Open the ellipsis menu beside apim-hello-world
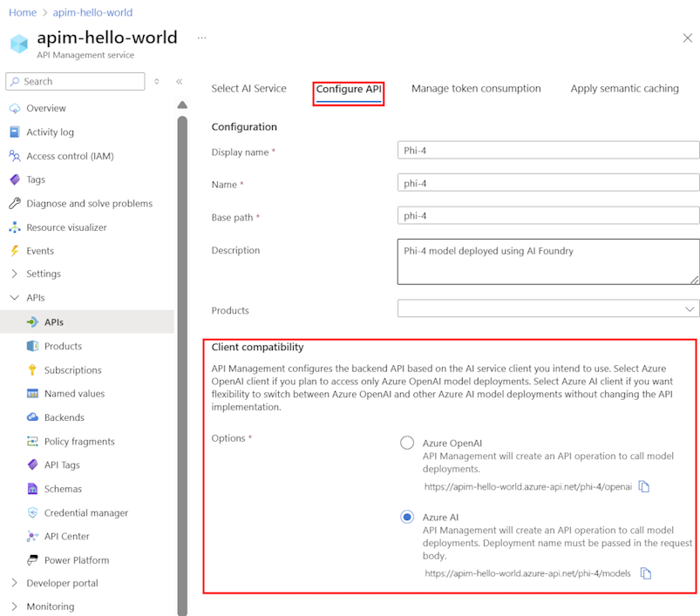The width and height of the screenshot is (700, 616). pyautogui.click(x=201, y=37)
